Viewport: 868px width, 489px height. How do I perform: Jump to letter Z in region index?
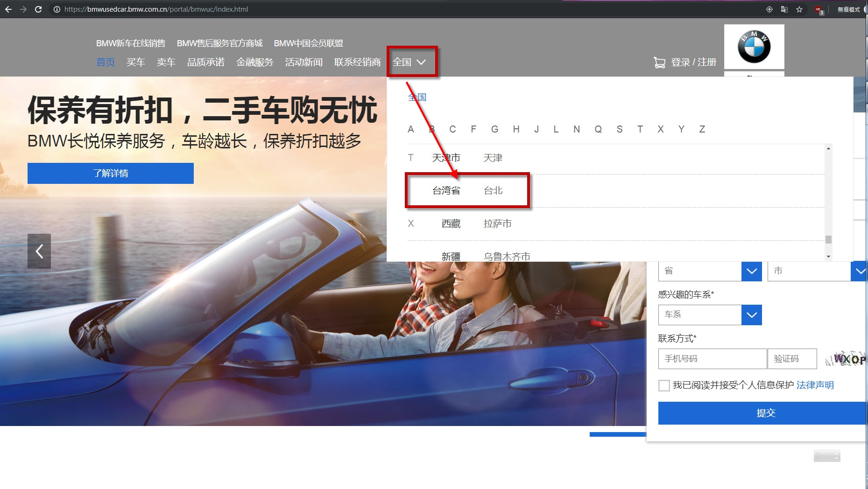coord(702,129)
